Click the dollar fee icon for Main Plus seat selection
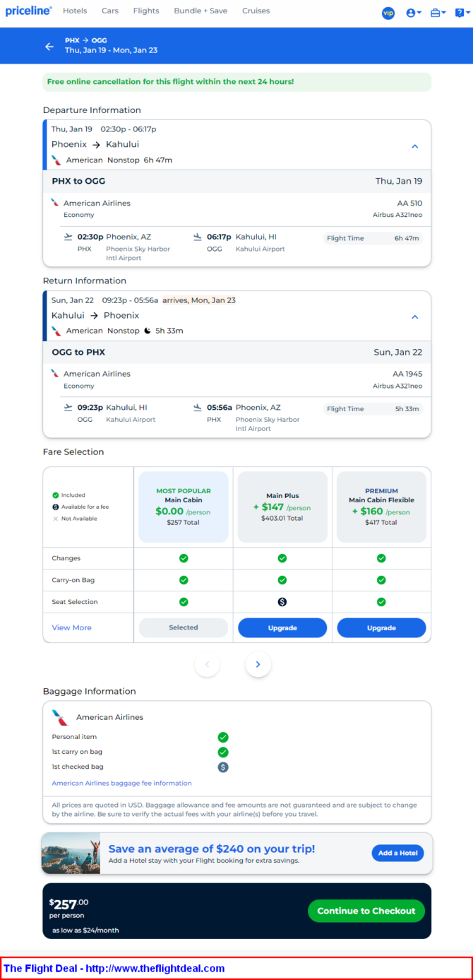Screen dimensions: 473x980 pos(282,602)
